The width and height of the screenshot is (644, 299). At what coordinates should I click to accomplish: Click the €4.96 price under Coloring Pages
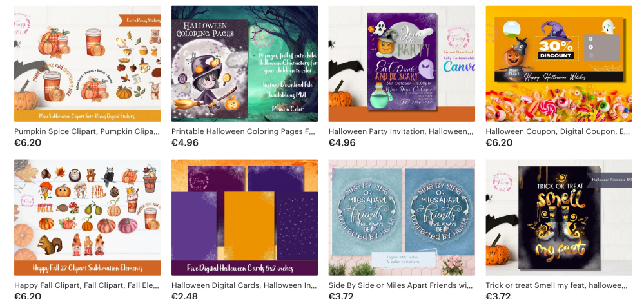point(185,143)
